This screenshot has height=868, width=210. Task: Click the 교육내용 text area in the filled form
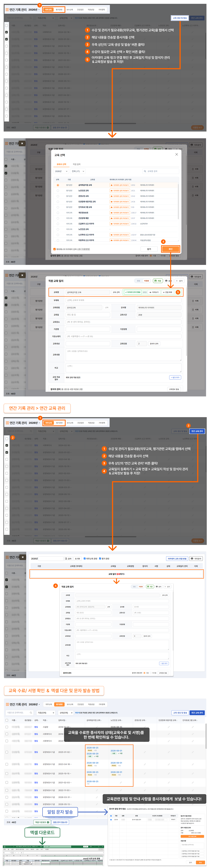[123, 354]
